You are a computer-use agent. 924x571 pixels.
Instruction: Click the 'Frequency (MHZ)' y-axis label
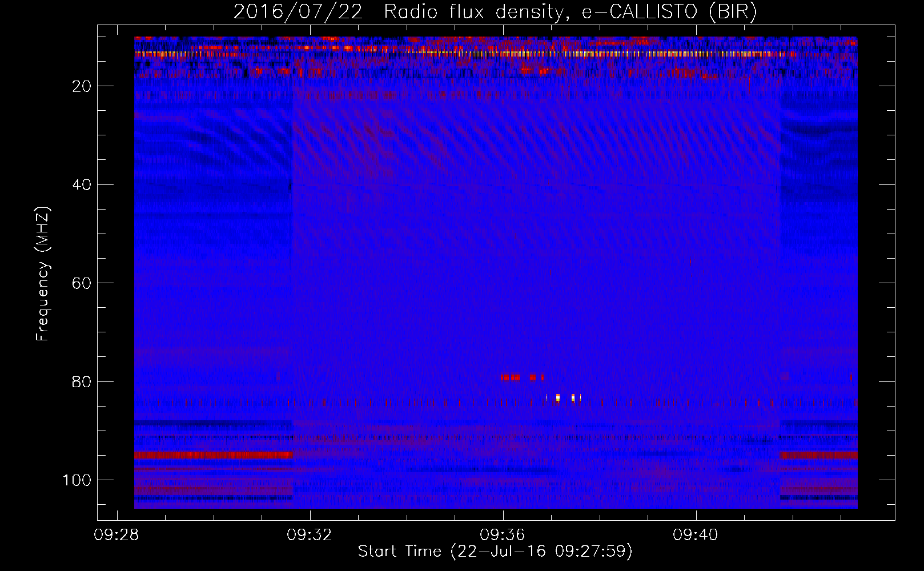click(x=43, y=274)
